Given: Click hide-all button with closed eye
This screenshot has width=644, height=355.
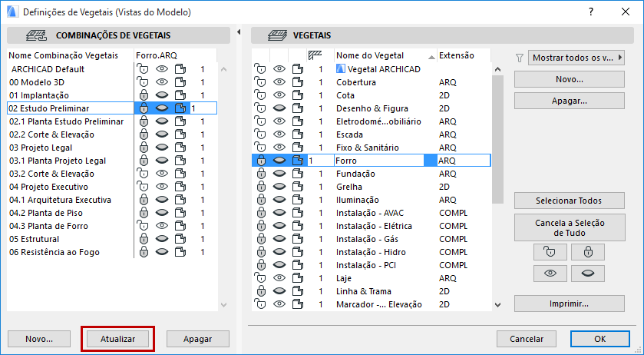Looking at the screenshot, I should [588, 274].
